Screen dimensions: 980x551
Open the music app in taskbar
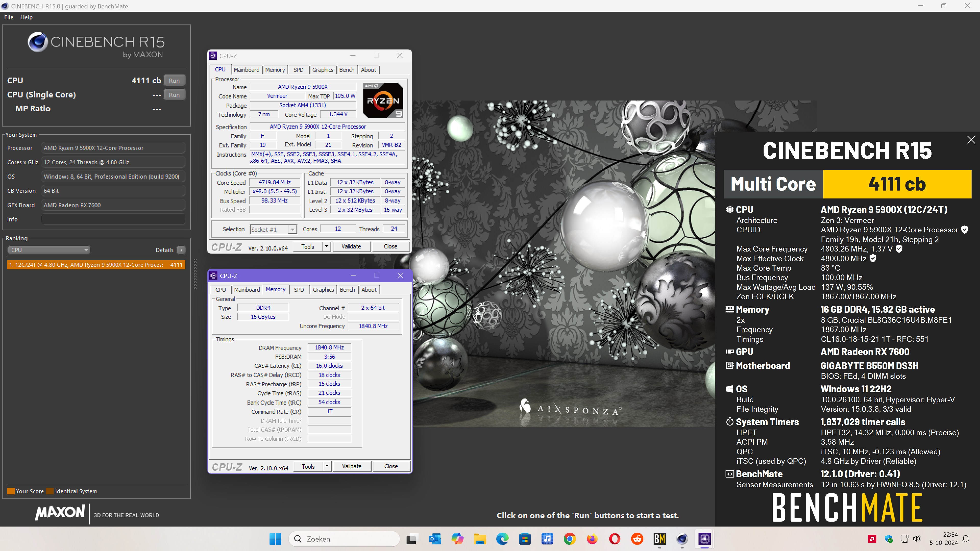click(547, 539)
